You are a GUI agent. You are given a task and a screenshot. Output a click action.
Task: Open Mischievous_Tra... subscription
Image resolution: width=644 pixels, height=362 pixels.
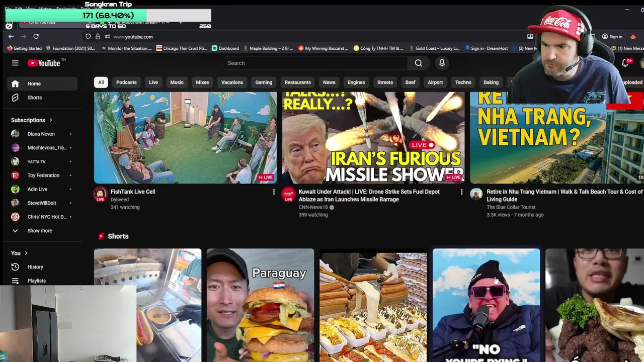pyautogui.click(x=42, y=148)
